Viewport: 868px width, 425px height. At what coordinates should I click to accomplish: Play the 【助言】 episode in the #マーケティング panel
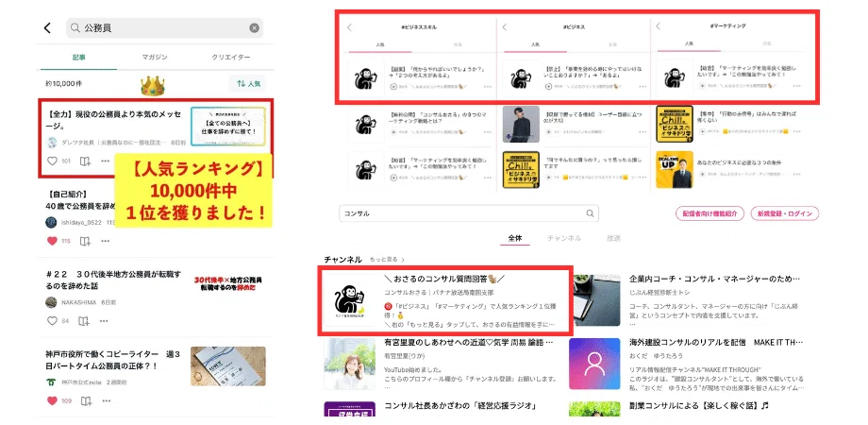pyautogui.click(x=702, y=86)
